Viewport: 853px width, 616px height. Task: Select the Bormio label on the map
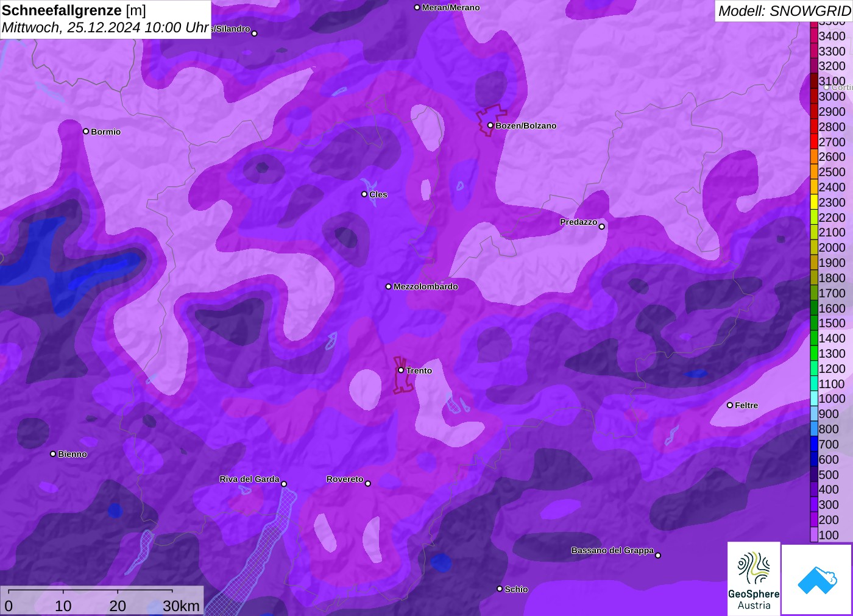click(x=106, y=132)
